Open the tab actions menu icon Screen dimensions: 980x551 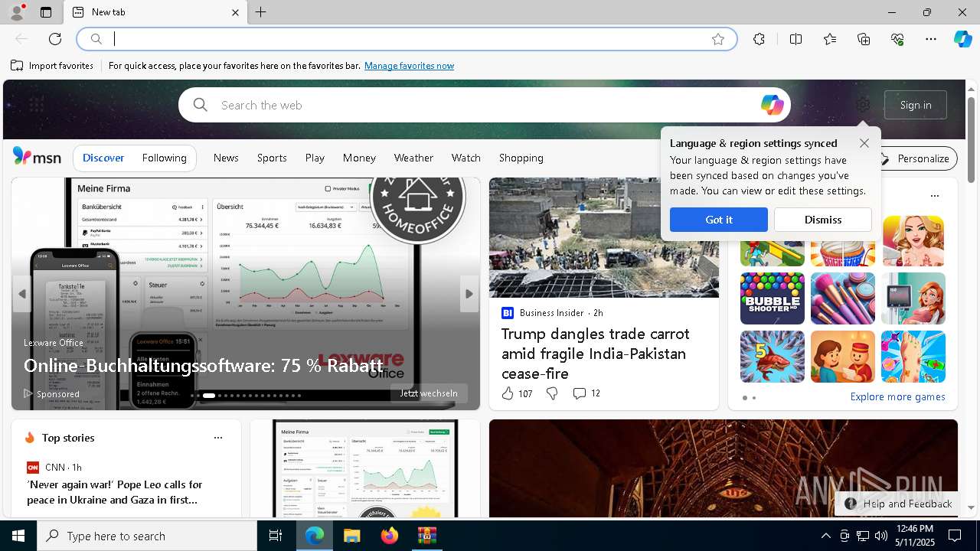[46, 12]
